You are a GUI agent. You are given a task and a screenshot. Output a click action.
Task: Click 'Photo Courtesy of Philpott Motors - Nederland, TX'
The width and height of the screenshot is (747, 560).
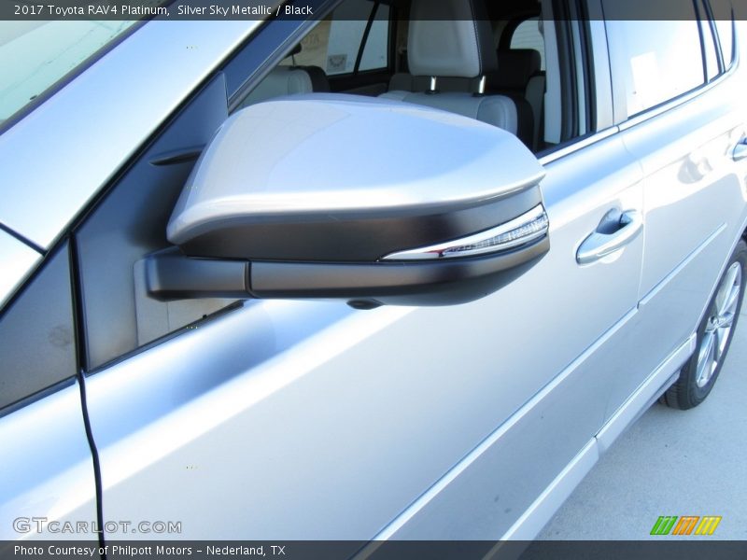click(x=149, y=551)
